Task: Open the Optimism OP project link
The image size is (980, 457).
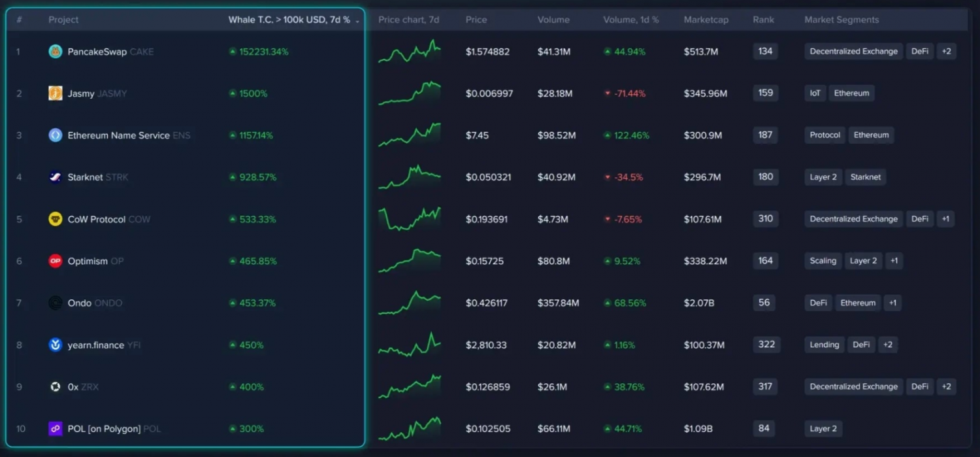Action: [95, 261]
